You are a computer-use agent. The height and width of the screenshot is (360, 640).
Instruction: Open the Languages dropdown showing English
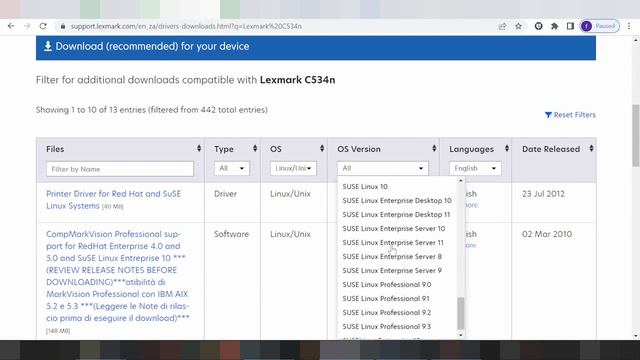[x=475, y=168]
